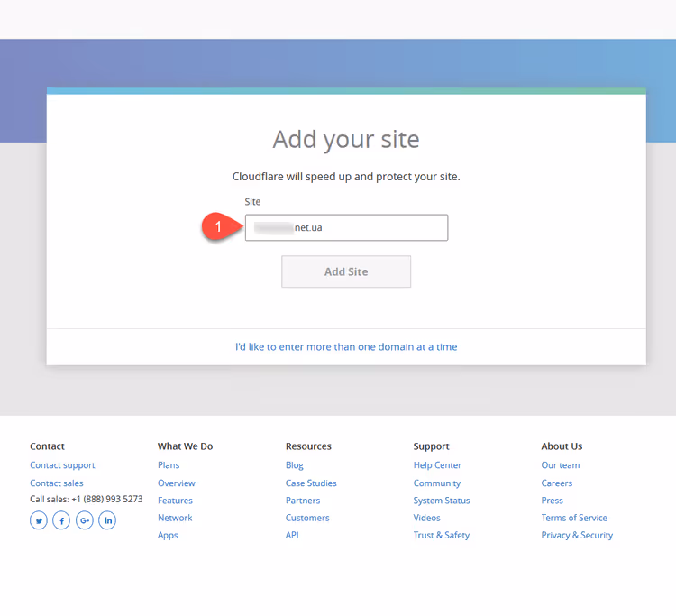Click the 'What We Do' footer heading

tap(186, 446)
